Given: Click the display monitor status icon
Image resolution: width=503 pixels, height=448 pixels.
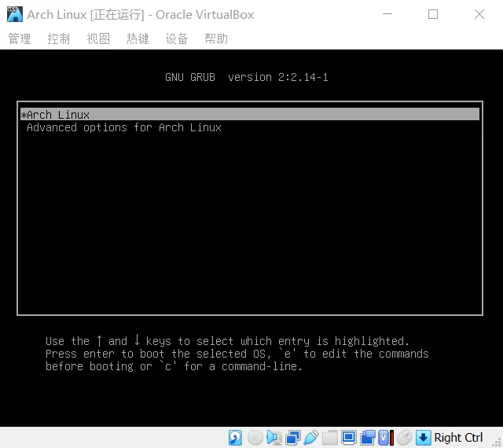Looking at the screenshot, I should coord(349,438).
